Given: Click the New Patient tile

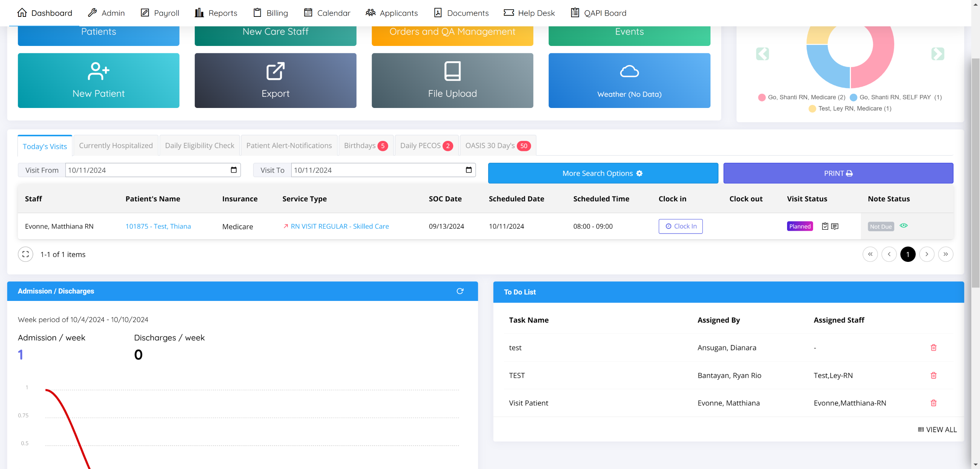Looking at the screenshot, I should click(98, 80).
